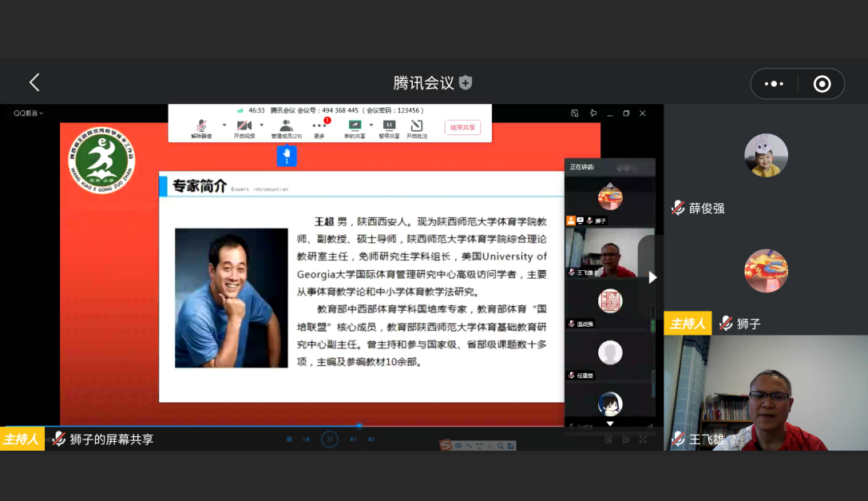Select the anime-girl avatar at the list bottom
Image resolution: width=868 pixels, height=501 pixels.
610,404
